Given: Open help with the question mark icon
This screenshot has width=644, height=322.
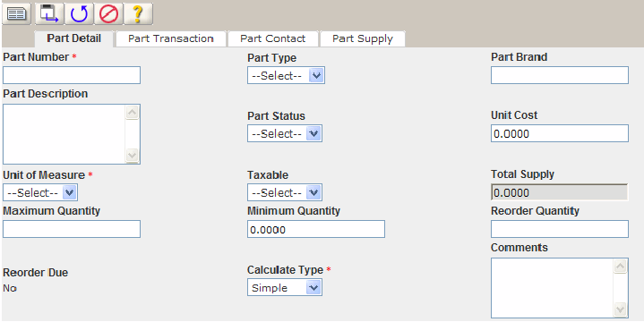Looking at the screenshot, I should coord(139,14).
